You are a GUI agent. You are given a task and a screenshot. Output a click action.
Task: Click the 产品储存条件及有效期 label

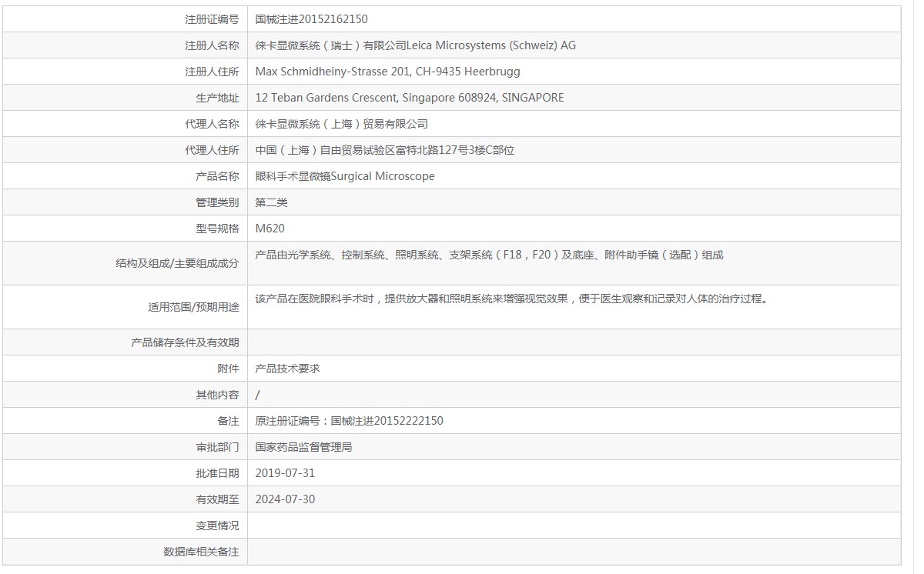point(185,342)
